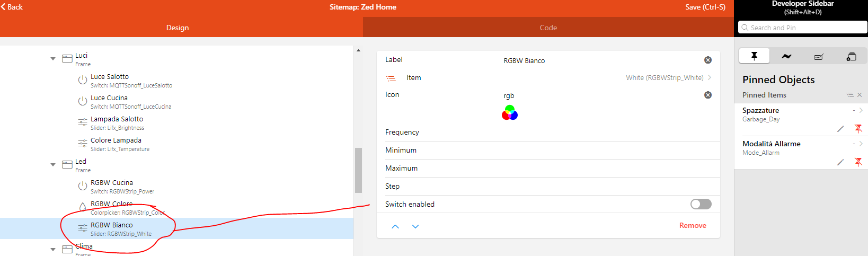Viewport: 868px width, 256px height.
Task: Clear the rgb icon field
Action: coord(707,95)
